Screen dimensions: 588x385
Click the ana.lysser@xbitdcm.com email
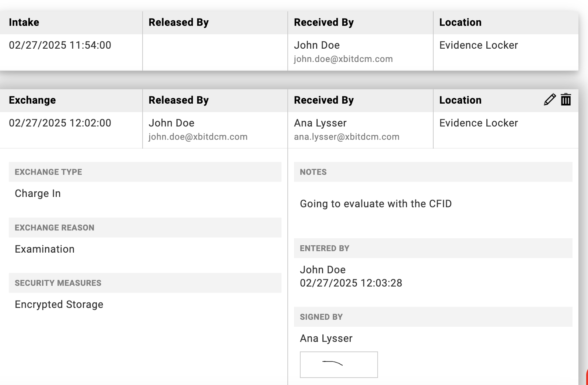pyautogui.click(x=347, y=137)
